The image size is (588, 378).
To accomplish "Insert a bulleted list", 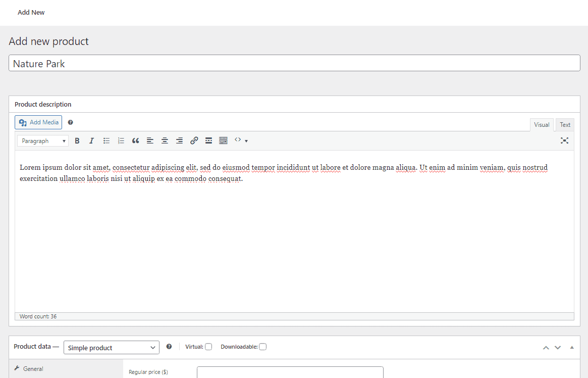I will (x=106, y=141).
